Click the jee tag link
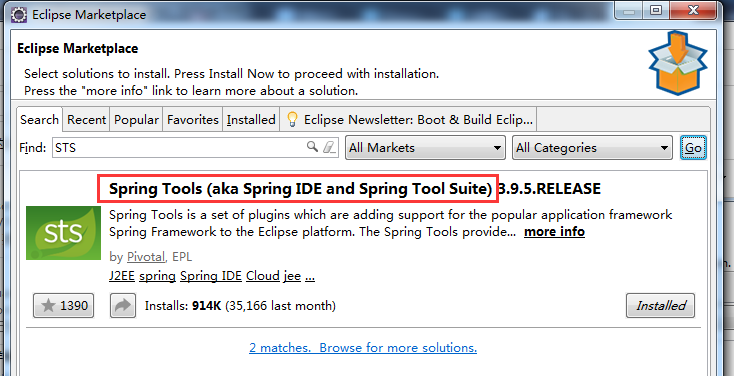 (292, 276)
